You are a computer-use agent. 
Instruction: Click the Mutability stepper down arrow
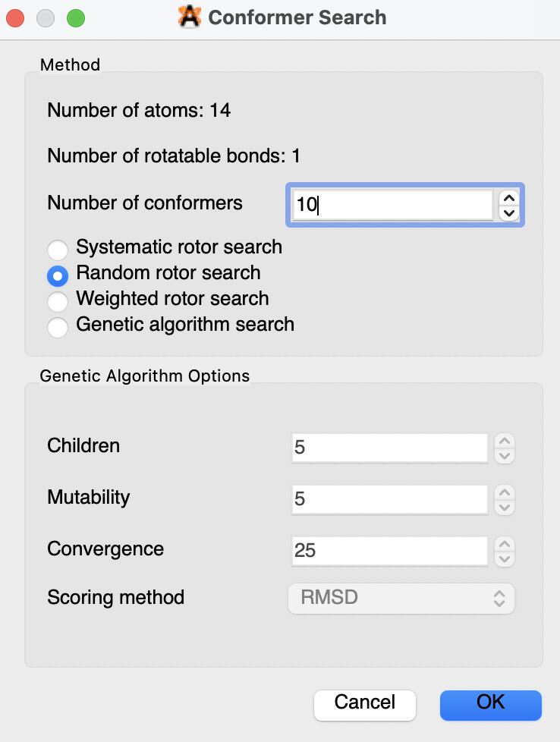pos(505,507)
